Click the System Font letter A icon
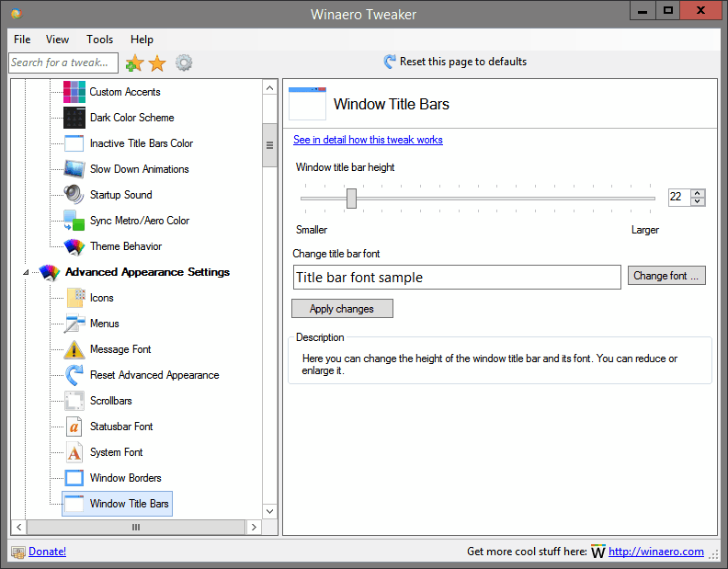 tap(74, 452)
